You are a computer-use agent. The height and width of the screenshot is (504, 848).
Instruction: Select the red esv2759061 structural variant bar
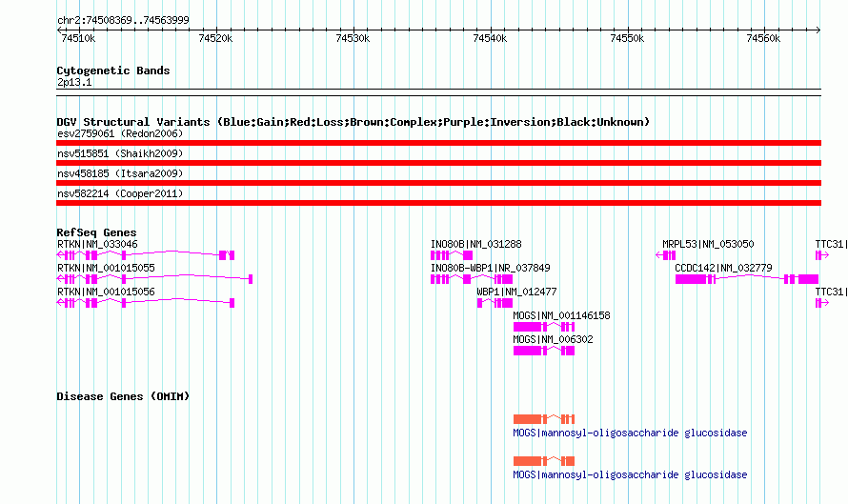[438, 143]
